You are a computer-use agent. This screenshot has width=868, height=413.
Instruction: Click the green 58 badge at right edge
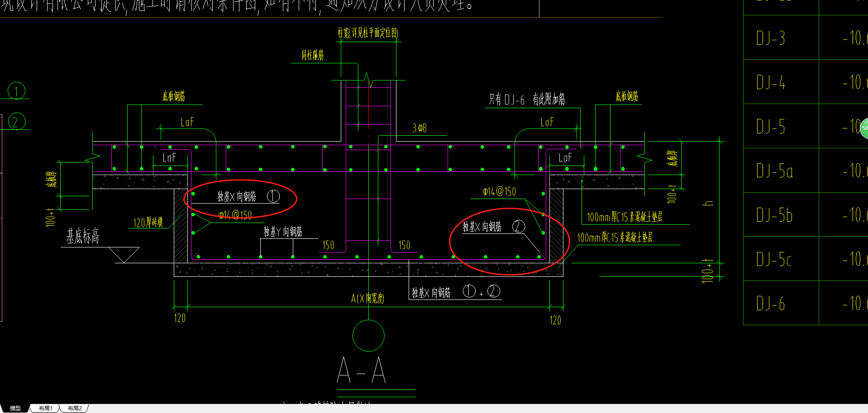[x=864, y=128]
